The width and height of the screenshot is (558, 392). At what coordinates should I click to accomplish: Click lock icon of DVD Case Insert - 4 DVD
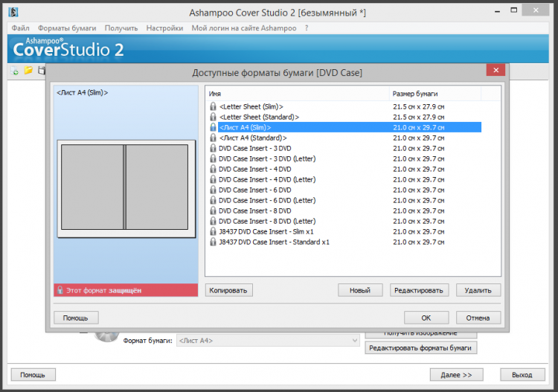pyautogui.click(x=213, y=169)
